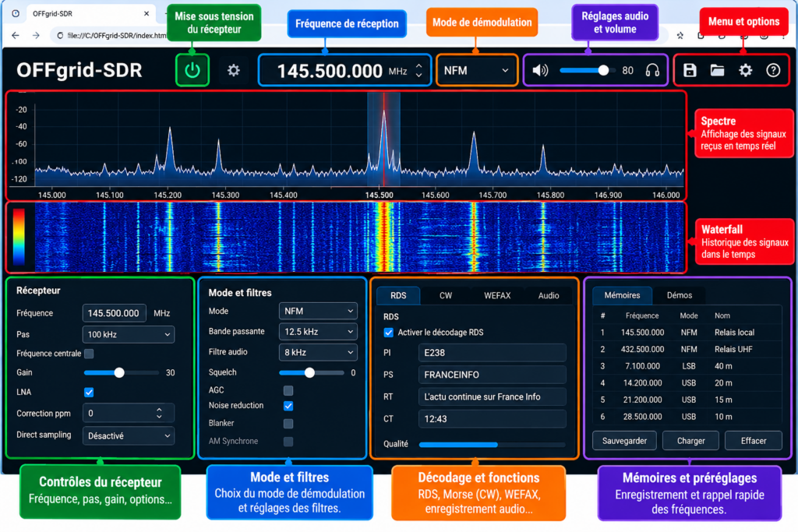798x532 pixels.
Task: Open the Mémoires tab
Action: pos(622,295)
